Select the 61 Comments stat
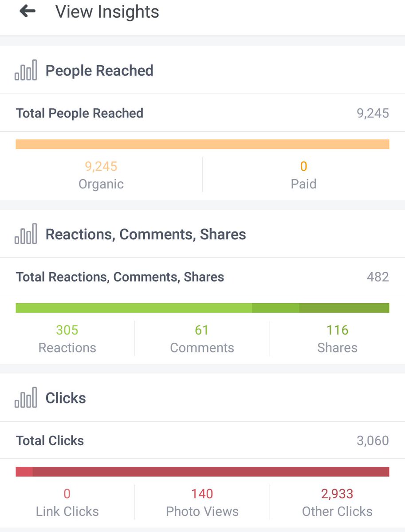 [x=202, y=338]
